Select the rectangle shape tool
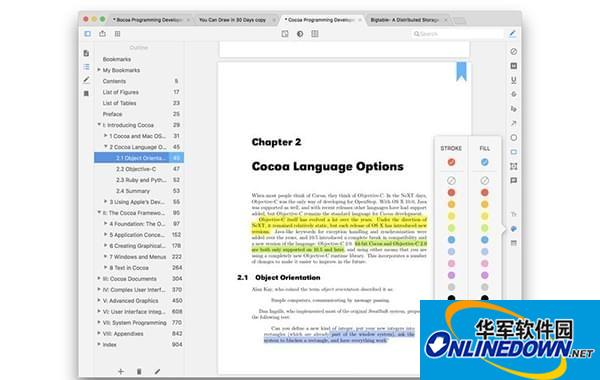The height and width of the screenshot is (380, 600). [x=514, y=152]
